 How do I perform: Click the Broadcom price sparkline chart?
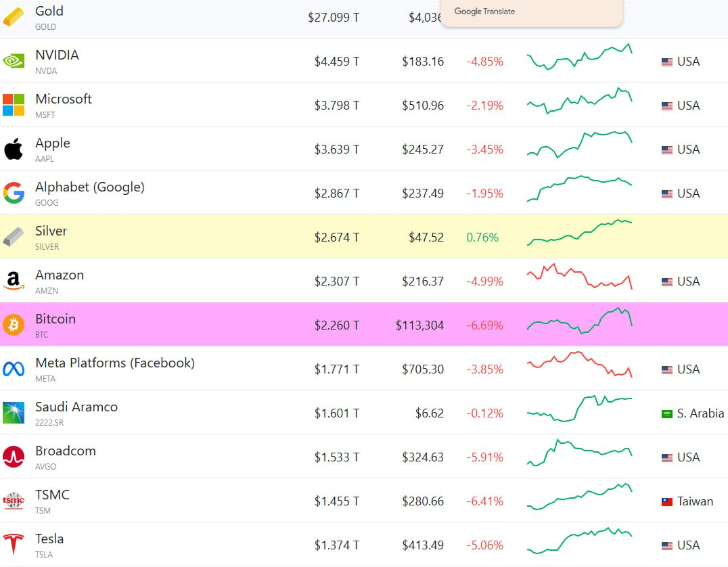579,452
